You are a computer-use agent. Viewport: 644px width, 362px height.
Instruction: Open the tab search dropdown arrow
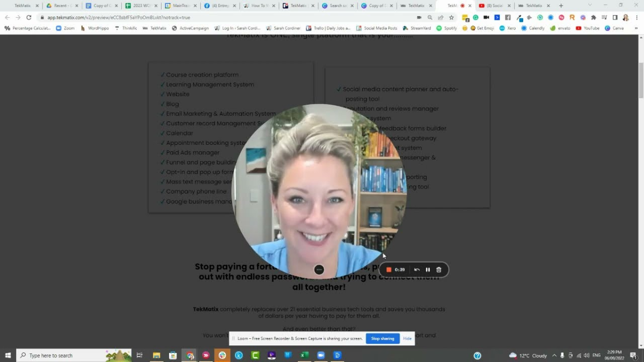click(x=590, y=5)
